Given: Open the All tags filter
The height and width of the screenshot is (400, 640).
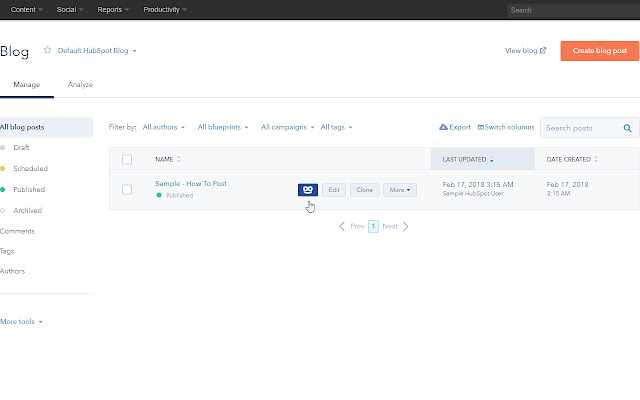Looking at the screenshot, I should (x=336, y=127).
